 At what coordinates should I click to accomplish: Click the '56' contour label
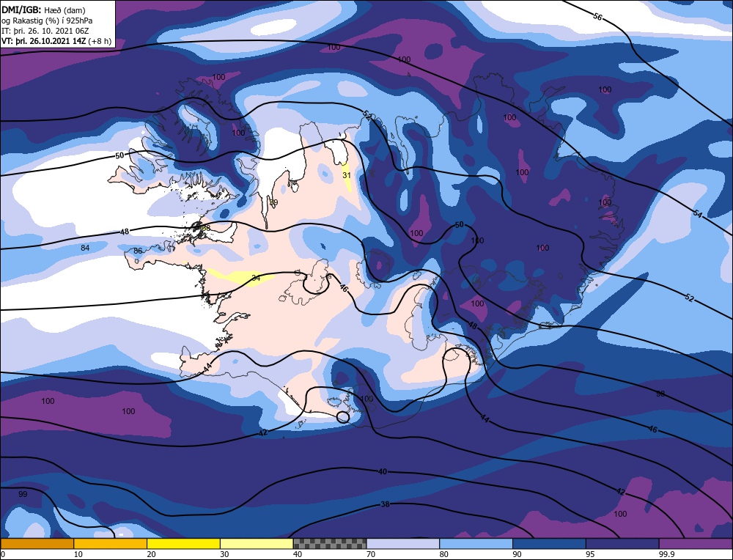597,17
